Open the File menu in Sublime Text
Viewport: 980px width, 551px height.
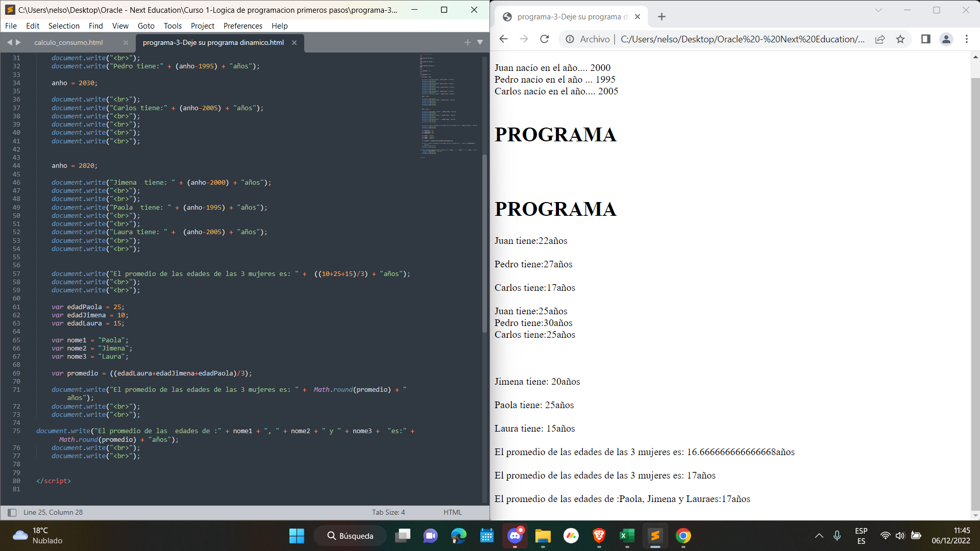click(x=11, y=26)
